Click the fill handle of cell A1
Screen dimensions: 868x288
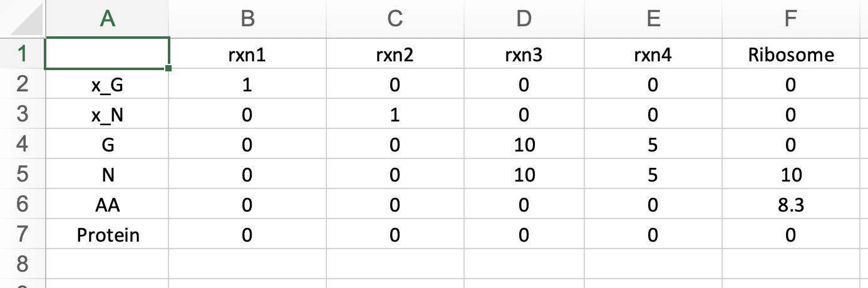click(168, 68)
